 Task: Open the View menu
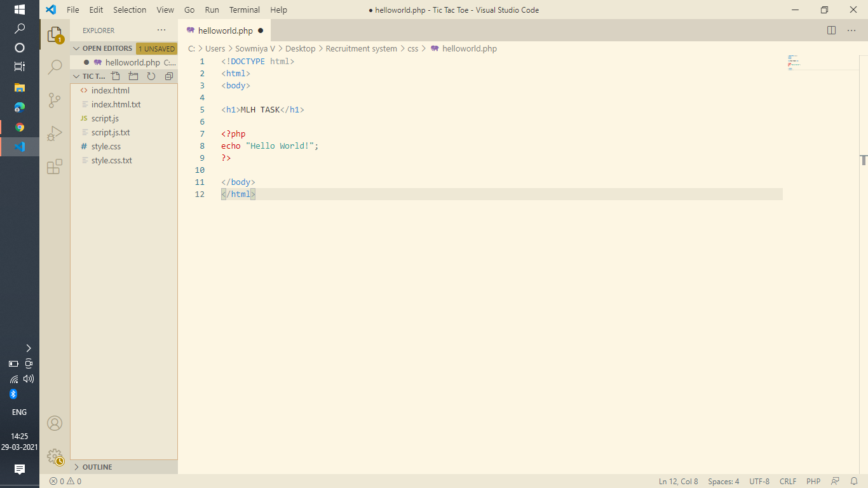click(165, 10)
